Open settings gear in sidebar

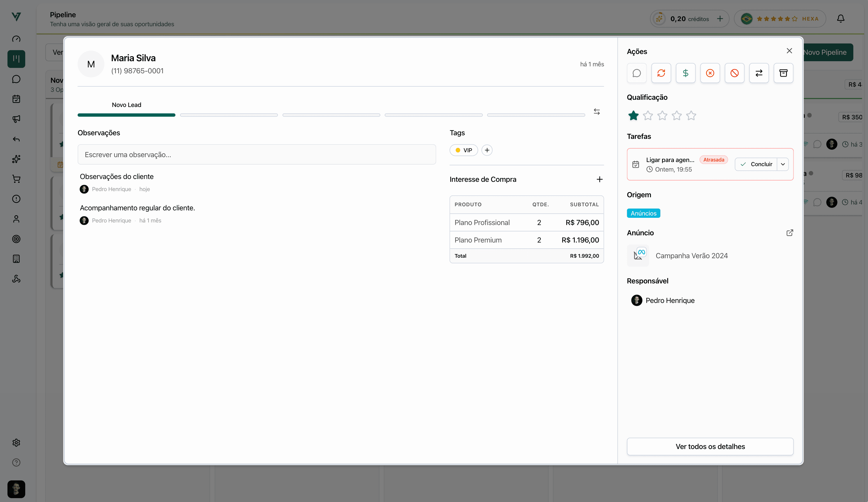(x=16, y=443)
